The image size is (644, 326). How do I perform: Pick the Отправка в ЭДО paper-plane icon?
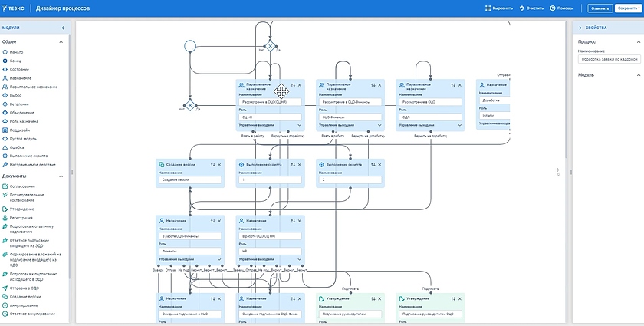[x=5, y=288]
